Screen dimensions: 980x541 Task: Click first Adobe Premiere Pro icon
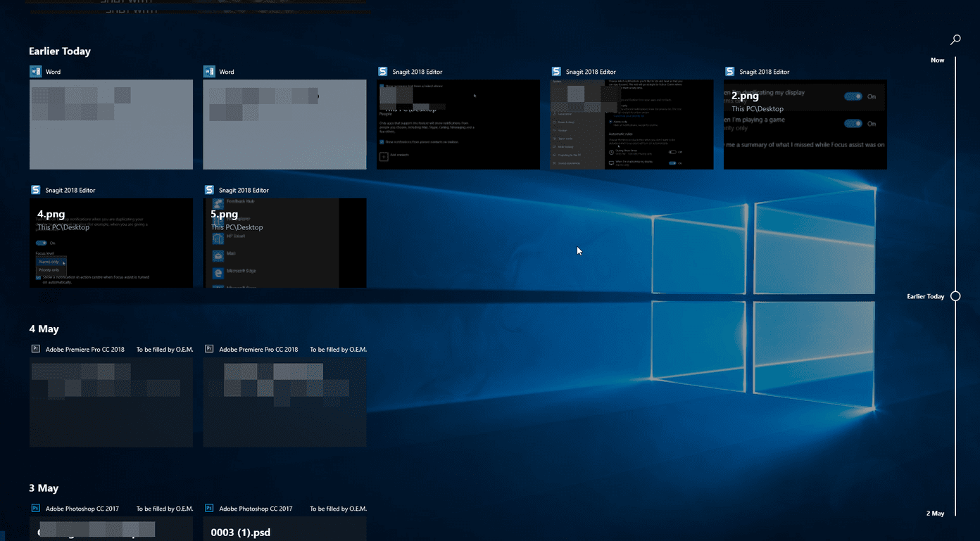point(35,349)
